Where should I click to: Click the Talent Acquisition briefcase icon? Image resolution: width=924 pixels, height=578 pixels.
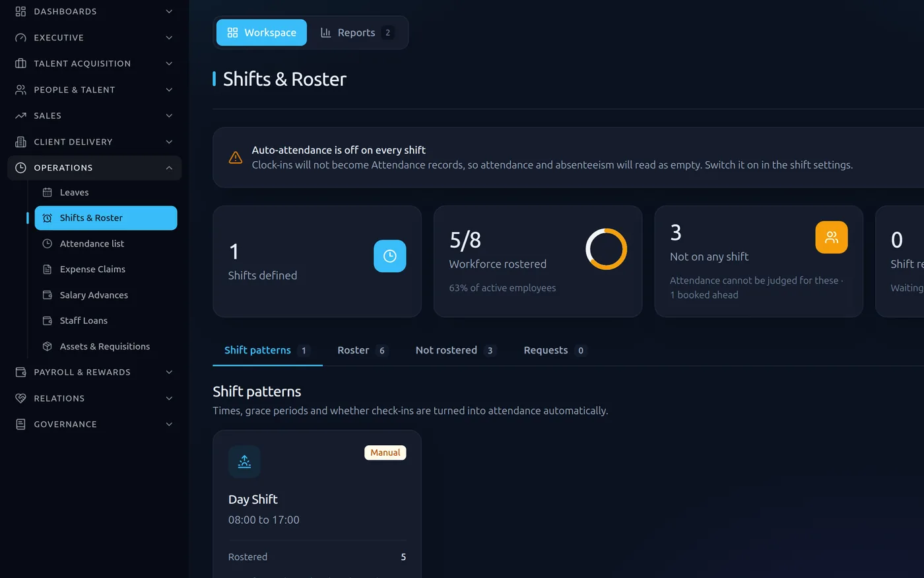click(x=20, y=63)
